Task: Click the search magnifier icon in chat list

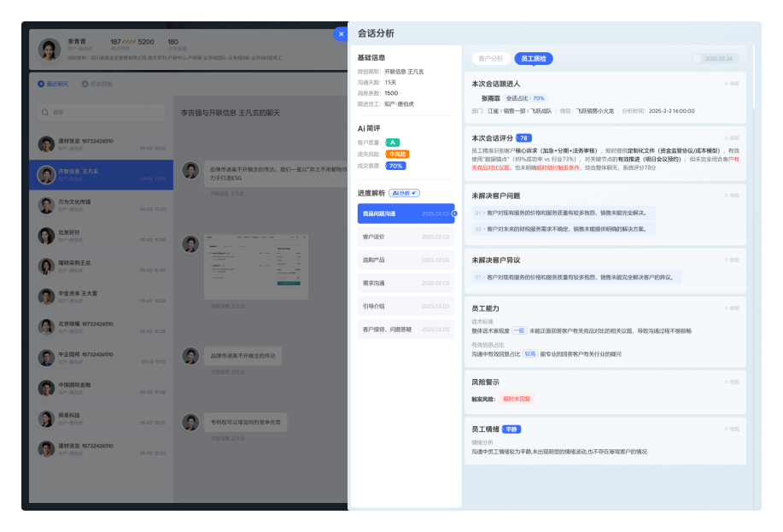Action: pos(45,112)
